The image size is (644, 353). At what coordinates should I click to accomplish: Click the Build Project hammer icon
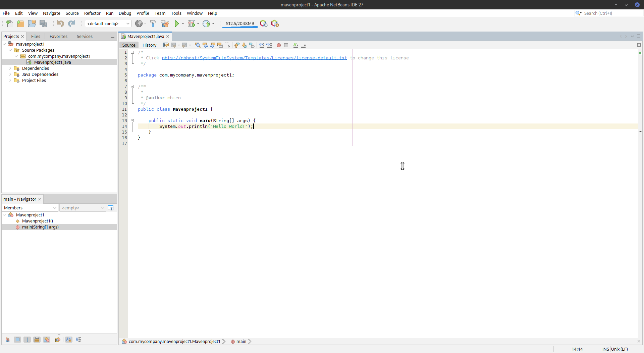tap(153, 23)
